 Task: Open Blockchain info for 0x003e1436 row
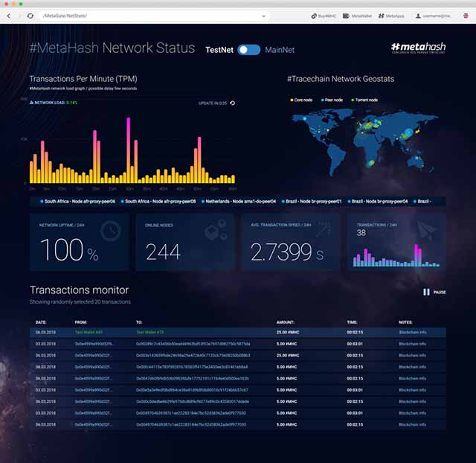(413, 356)
